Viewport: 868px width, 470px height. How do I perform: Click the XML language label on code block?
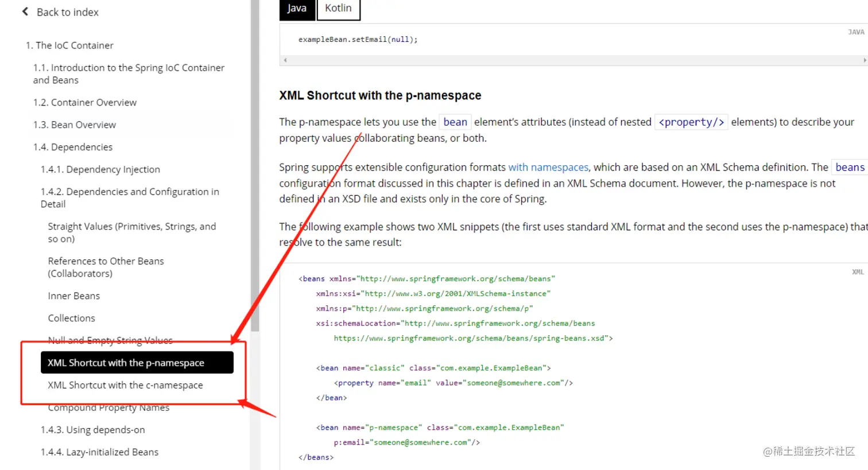click(x=858, y=272)
